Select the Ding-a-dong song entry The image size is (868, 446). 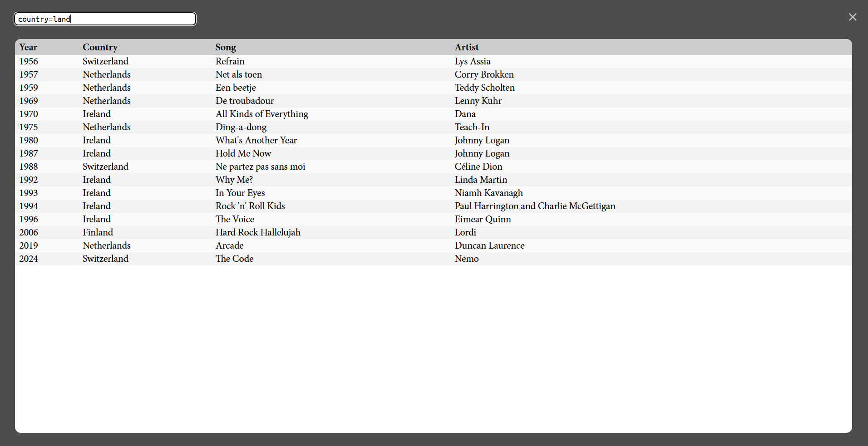241,127
